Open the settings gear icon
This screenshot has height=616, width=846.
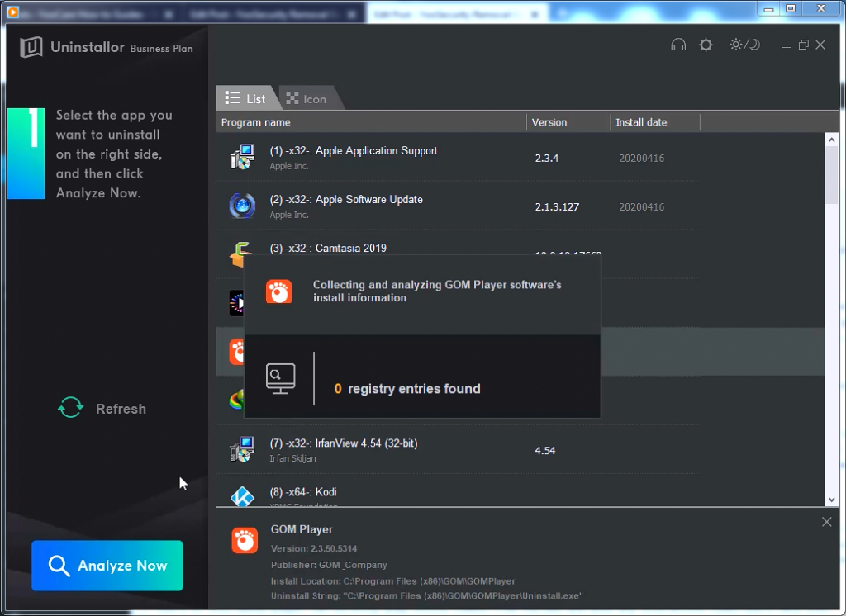pos(706,45)
